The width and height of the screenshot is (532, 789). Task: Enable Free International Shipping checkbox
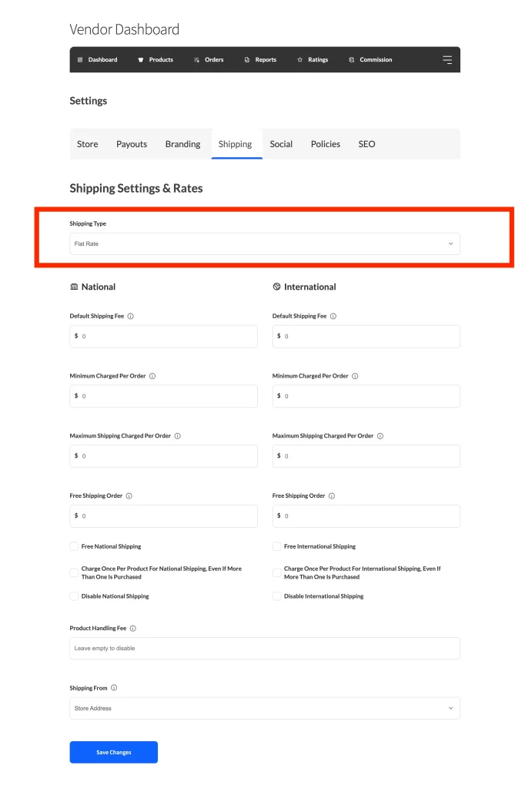(x=277, y=546)
